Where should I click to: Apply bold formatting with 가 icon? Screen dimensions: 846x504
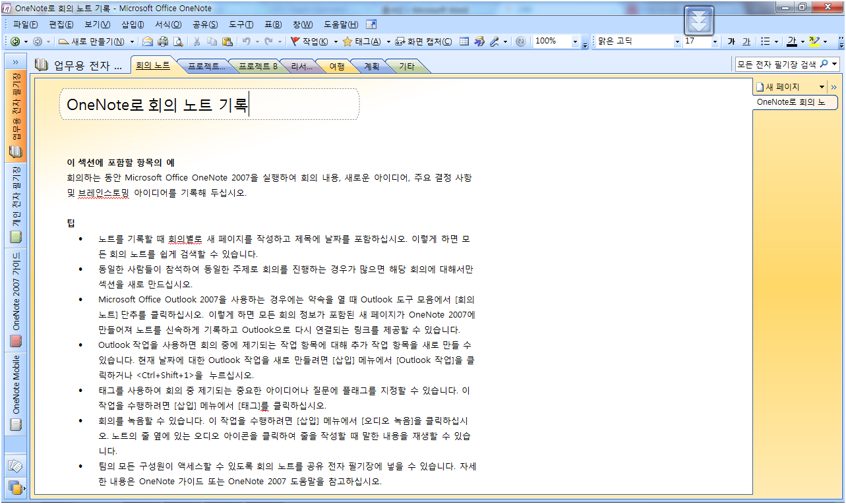(x=731, y=42)
